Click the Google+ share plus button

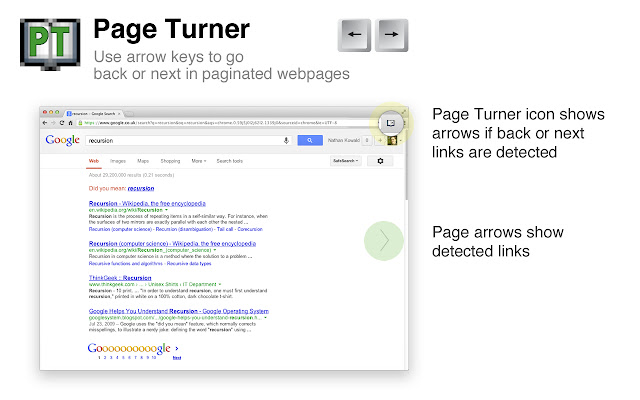click(380, 140)
